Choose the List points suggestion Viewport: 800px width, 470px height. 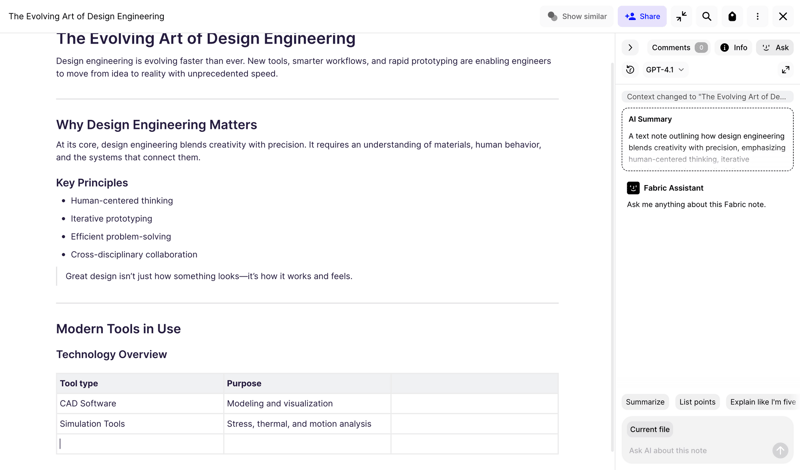(x=697, y=402)
